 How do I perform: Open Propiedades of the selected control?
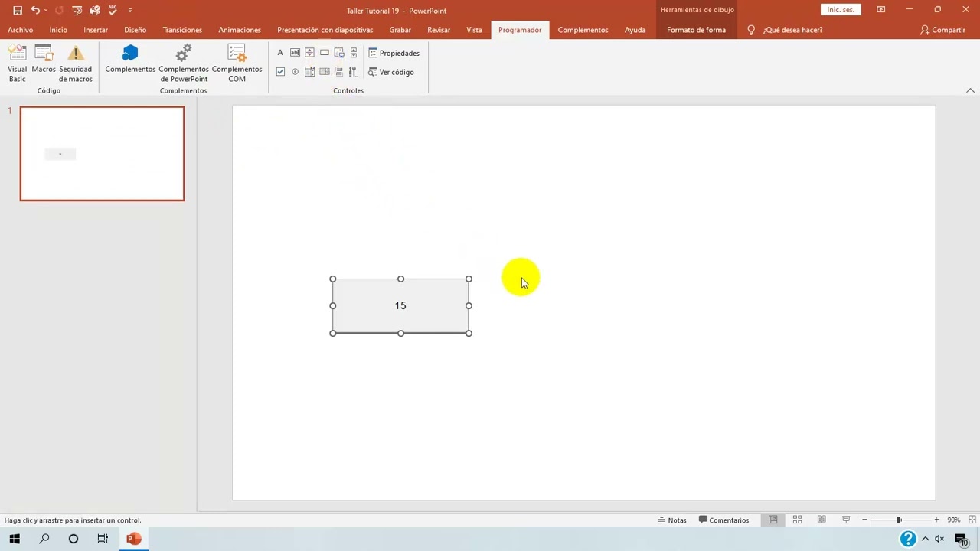click(394, 53)
